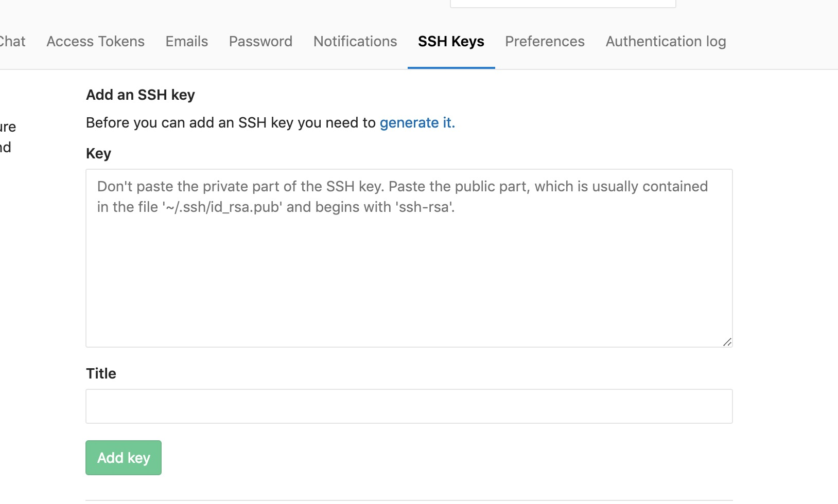Click the textarea resize handle
Viewport: 838px width, 504px height.
[x=727, y=342]
